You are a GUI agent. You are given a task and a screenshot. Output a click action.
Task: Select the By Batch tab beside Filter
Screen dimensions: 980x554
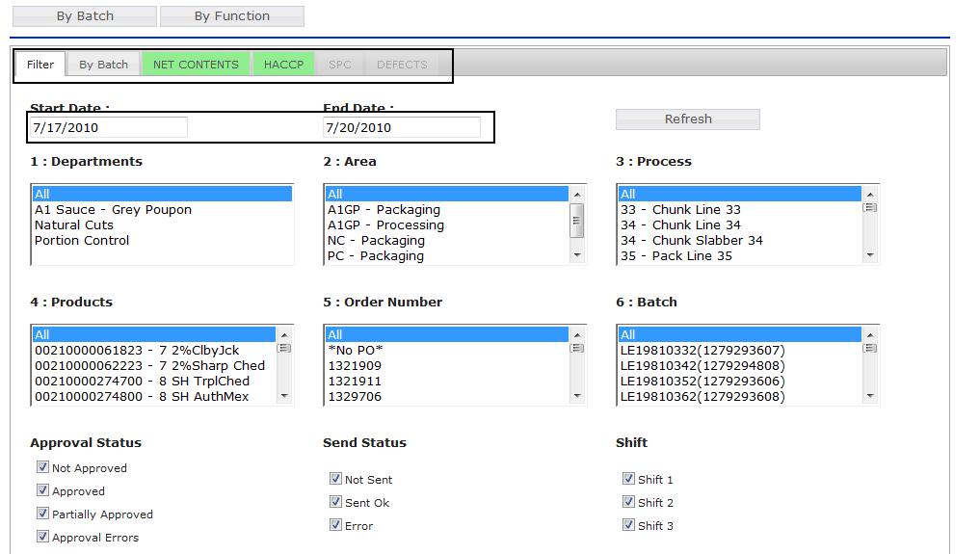[x=103, y=65]
